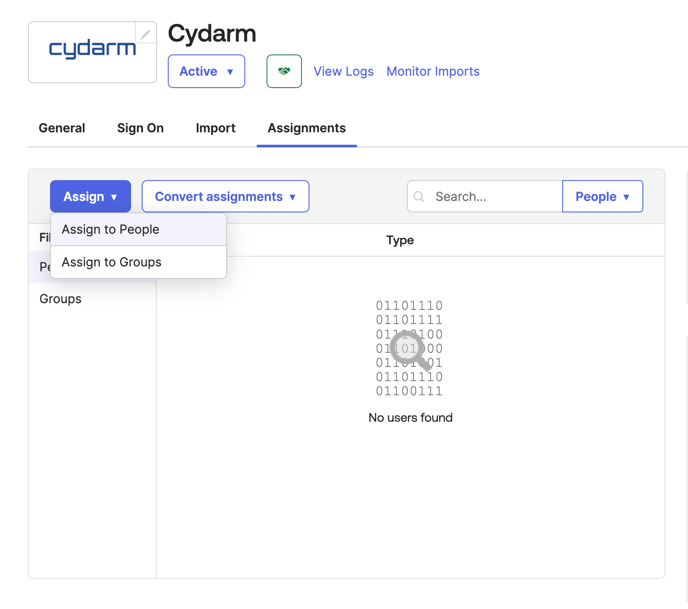The image size is (688, 609).
Task: Click the pencil edit logo icon
Action: click(146, 33)
